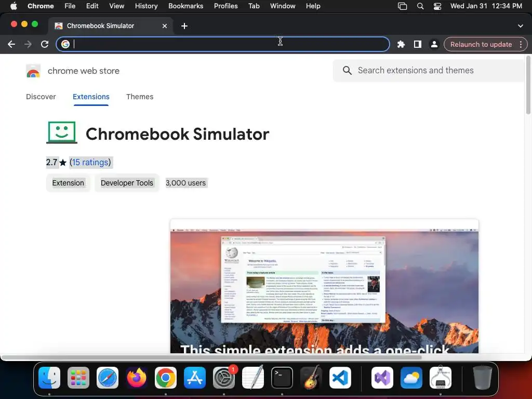Open the Chrome application menu
Viewport: 532px width, 399px height.
pyautogui.click(x=41, y=6)
